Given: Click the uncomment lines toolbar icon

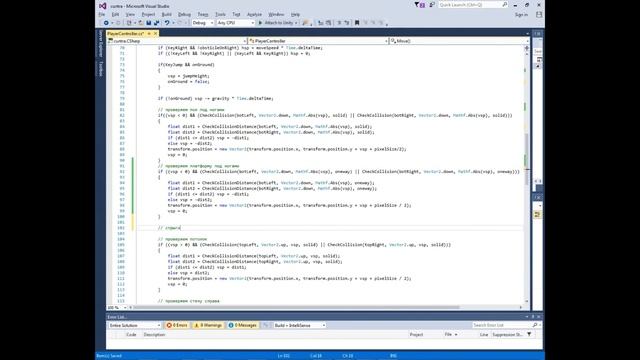Looking at the screenshot, I should pyautogui.click(x=347, y=23).
